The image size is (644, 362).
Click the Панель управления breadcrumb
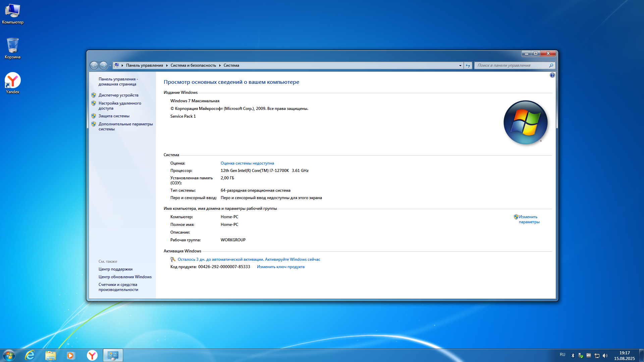pos(145,65)
